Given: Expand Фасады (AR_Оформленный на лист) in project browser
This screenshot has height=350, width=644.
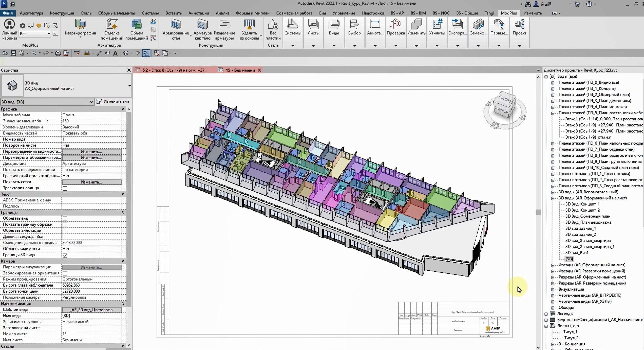Looking at the screenshot, I should pos(553,265).
